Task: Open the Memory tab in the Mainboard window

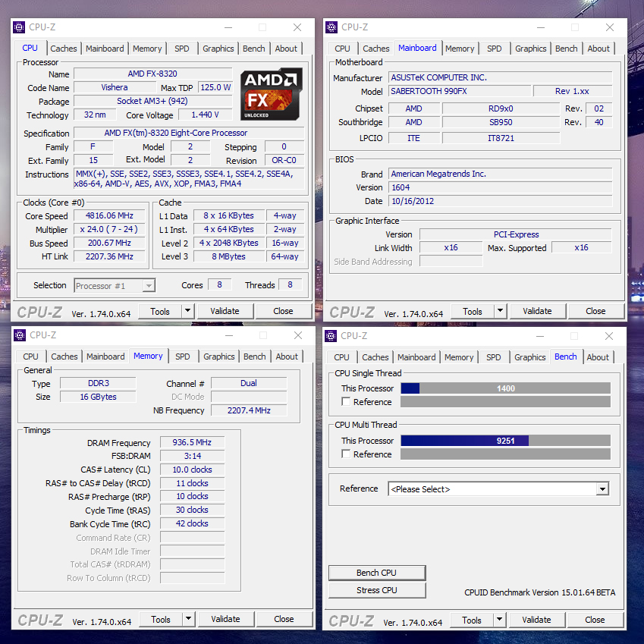Action: (460, 49)
